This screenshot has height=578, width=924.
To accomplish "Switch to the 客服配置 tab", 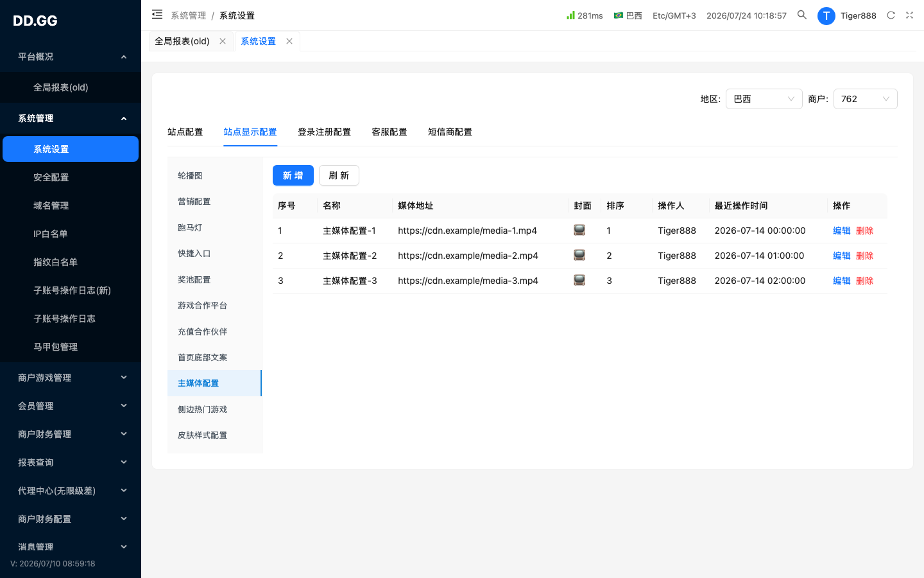I will pyautogui.click(x=389, y=132).
